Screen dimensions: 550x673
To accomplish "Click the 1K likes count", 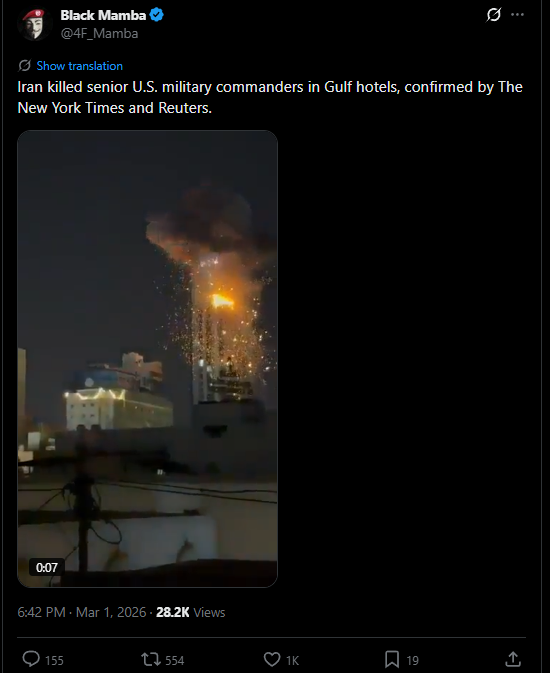I will (292, 660).
